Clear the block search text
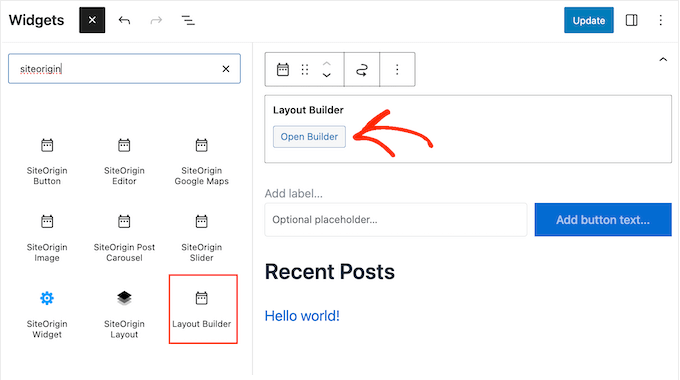Image resolution: width=680 pixels, height=380 pixels. point(226,69)
